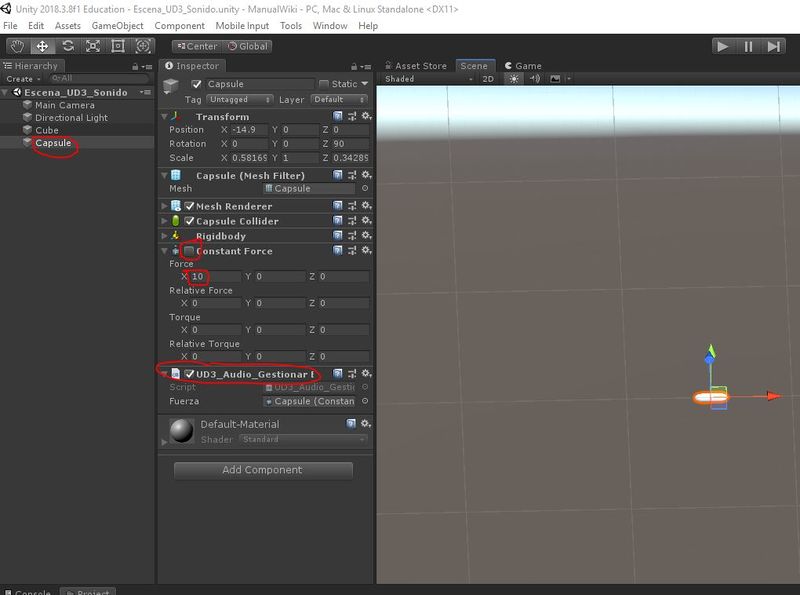800x595 pixels.
Task: Collapse the Transform component foldout
Action: tap(164, 117)
